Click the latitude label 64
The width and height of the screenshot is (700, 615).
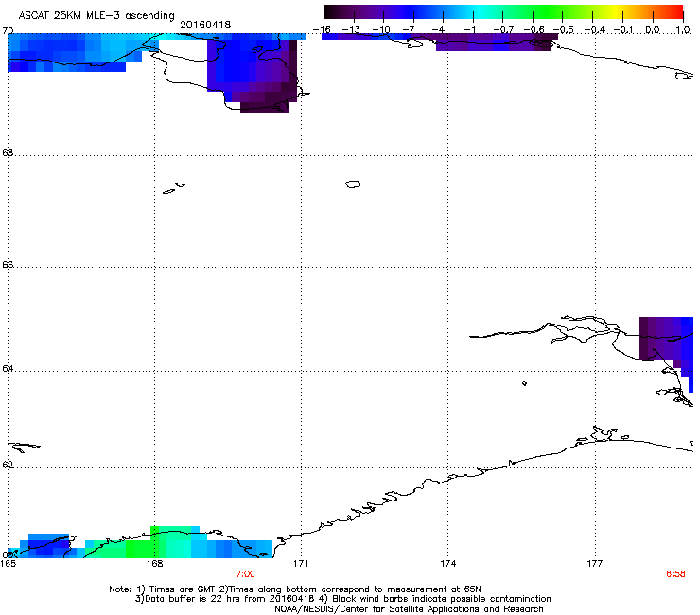[8, 369]
